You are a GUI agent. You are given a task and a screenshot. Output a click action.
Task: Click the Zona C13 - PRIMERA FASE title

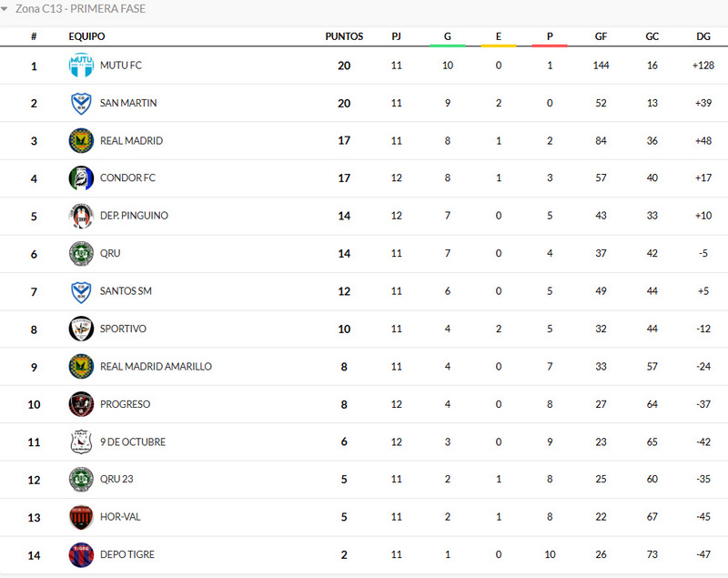(x=80, y=9)
